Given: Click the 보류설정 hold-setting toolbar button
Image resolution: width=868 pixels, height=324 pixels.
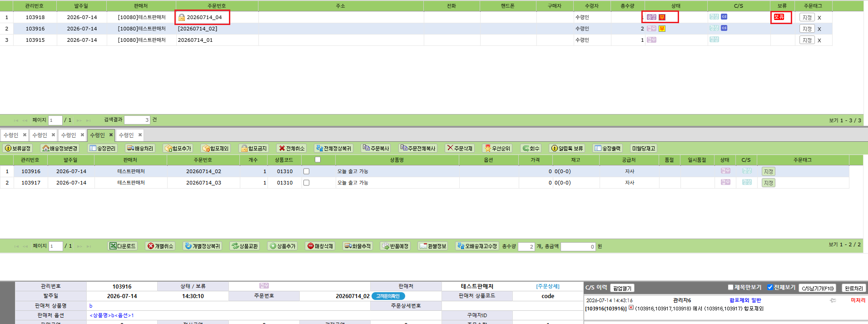Looking at the screenshot, I should click(18, 148).
